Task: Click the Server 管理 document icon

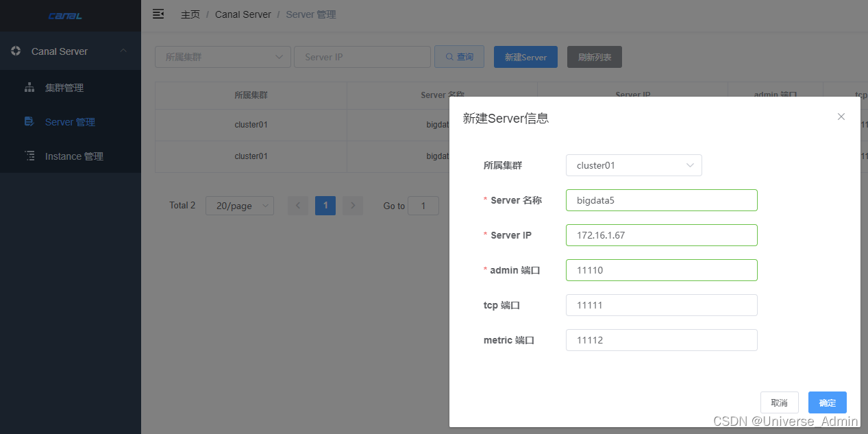Action: tap(29, 122)
